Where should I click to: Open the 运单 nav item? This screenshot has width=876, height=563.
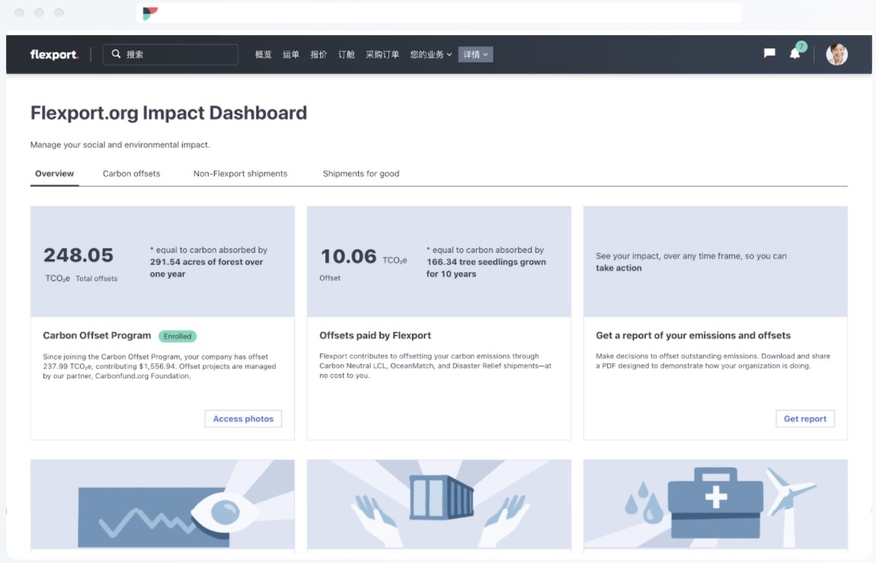point(291,54)
